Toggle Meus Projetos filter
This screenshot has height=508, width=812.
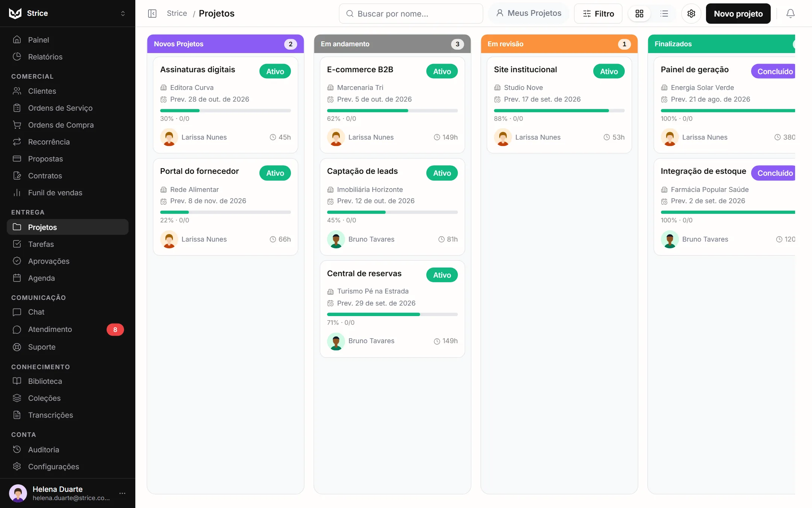(x=529, y=13)
